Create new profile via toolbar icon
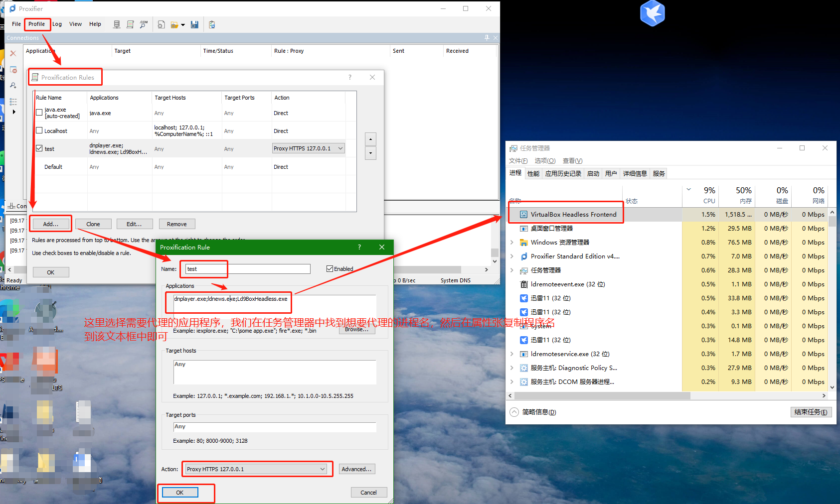840x504 pixels. point(161,24)
